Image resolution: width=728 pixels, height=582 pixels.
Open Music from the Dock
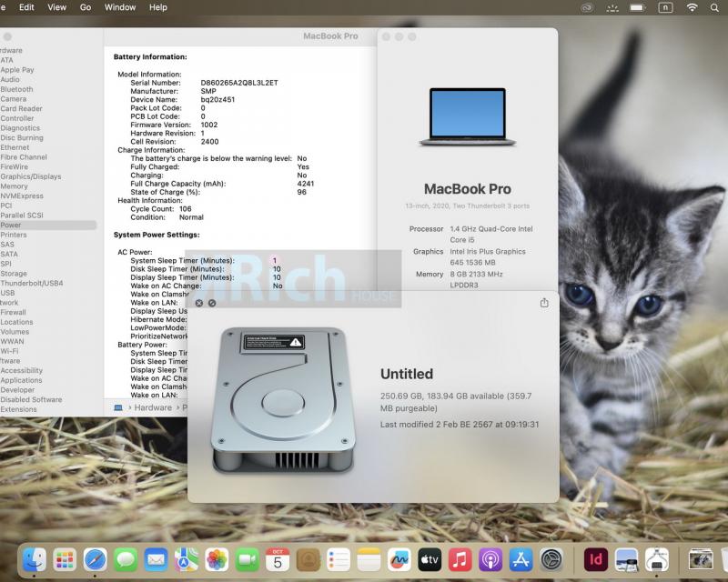pos(460,560)
